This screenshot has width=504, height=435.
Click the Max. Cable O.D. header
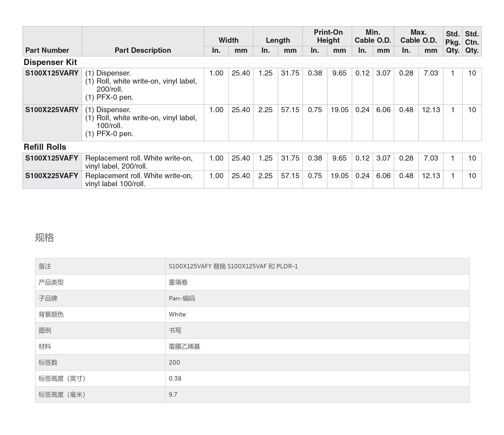point(418,36)
